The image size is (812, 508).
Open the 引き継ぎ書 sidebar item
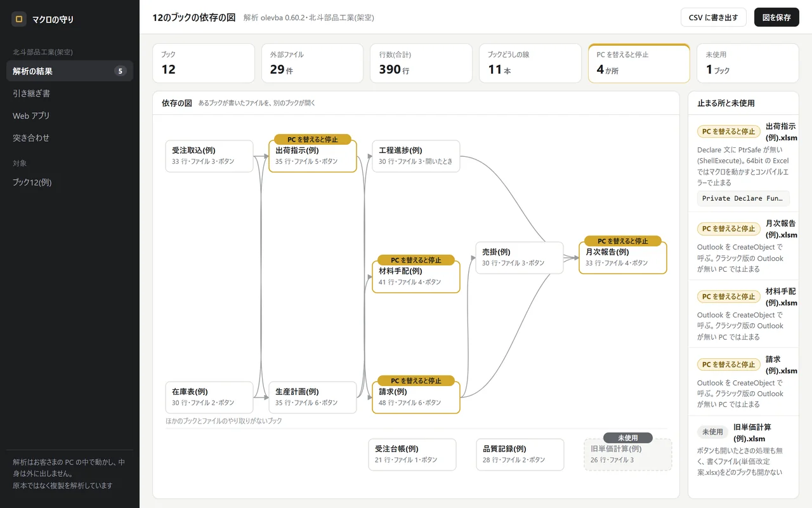click(x=70, y=93)
